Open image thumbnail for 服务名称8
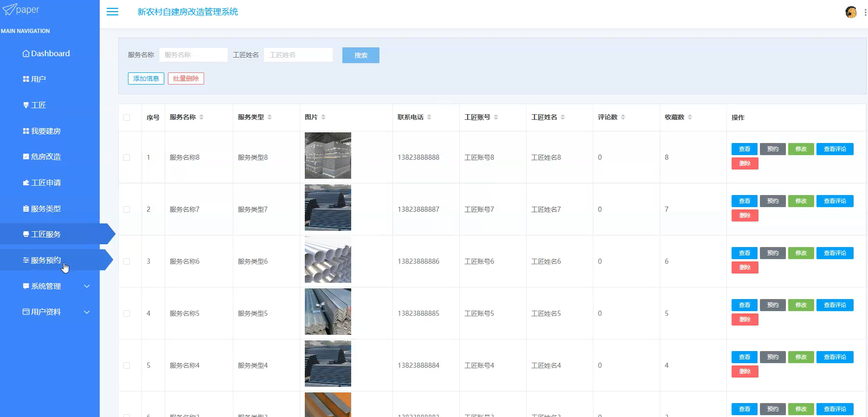 coord(328,156)
